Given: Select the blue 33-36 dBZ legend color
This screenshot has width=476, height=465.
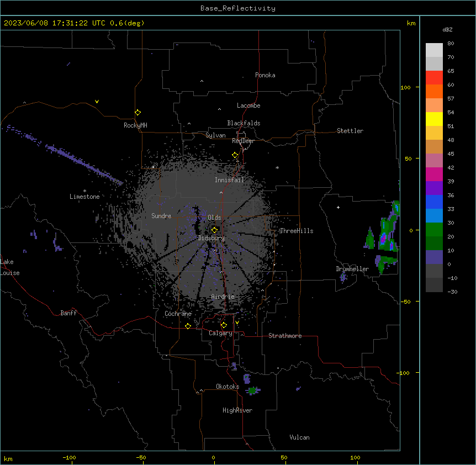Looking at the screenshot, I should tap(434, 202).
